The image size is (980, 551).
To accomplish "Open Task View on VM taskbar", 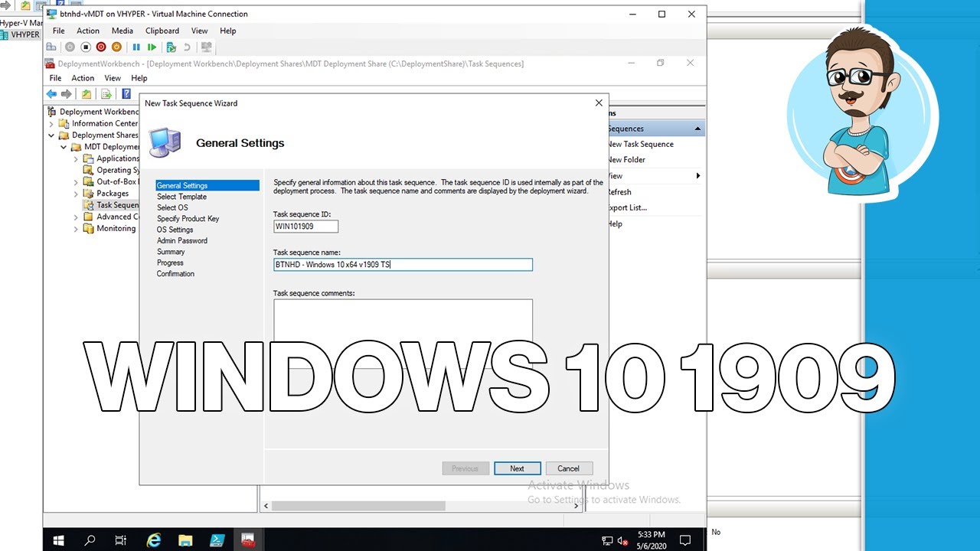I will (121, 540).
